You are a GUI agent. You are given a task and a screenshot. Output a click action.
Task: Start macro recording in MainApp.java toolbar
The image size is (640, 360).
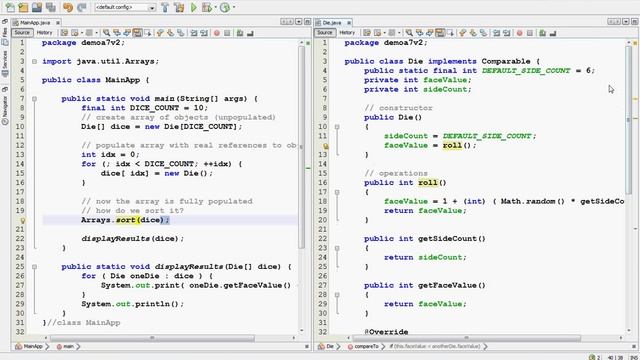[x=217, y=33]
